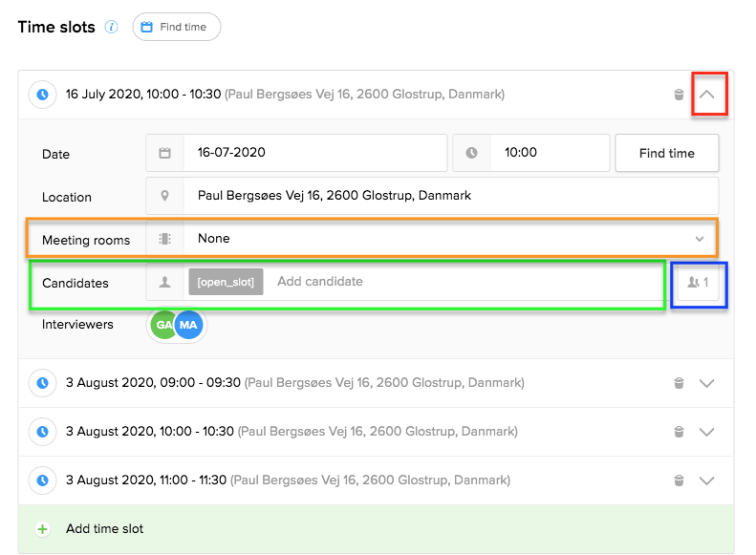
Task: Delete the 3 August 10:00 time slot
Action: 679,432
